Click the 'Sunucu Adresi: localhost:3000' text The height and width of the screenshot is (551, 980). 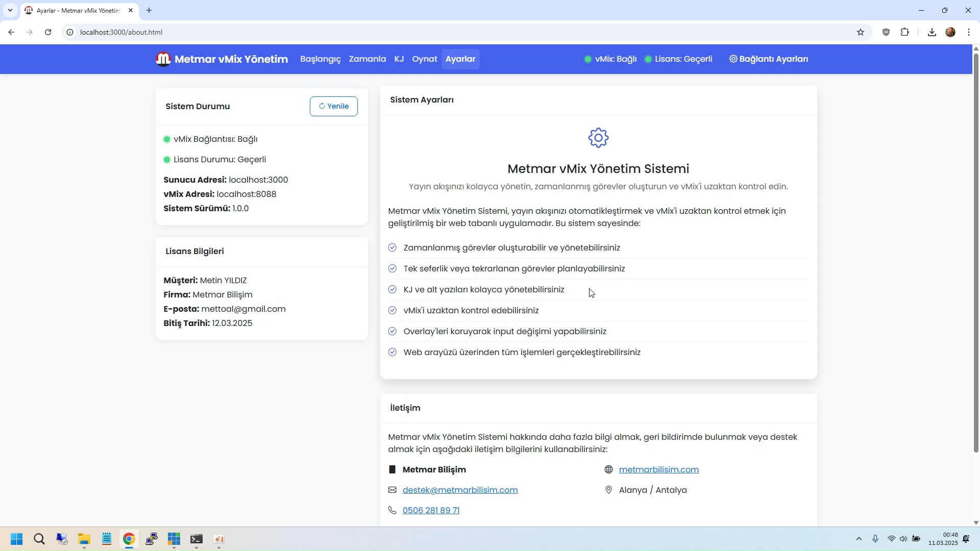(x=226, y=180)
